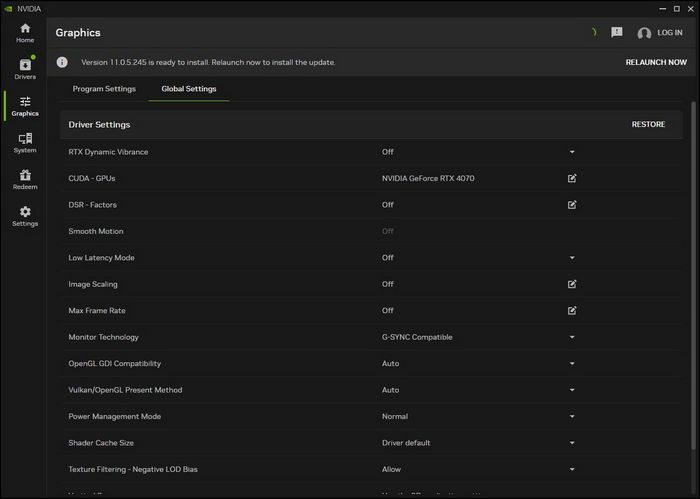Go to the Home section in sidebar
The width and height of the screenshot is (700, 499).
[25, 33]
